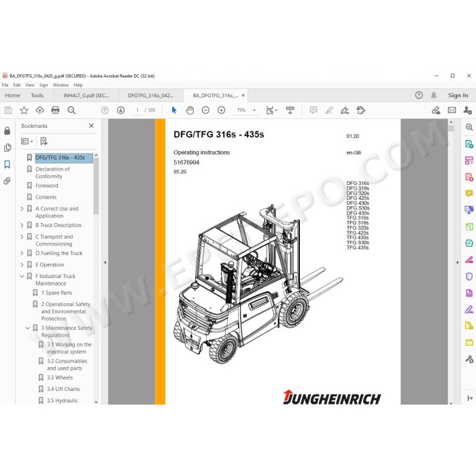
Task: Open the right-pane search tool icon
Action: pyautogui.click(x=469, y=127)
